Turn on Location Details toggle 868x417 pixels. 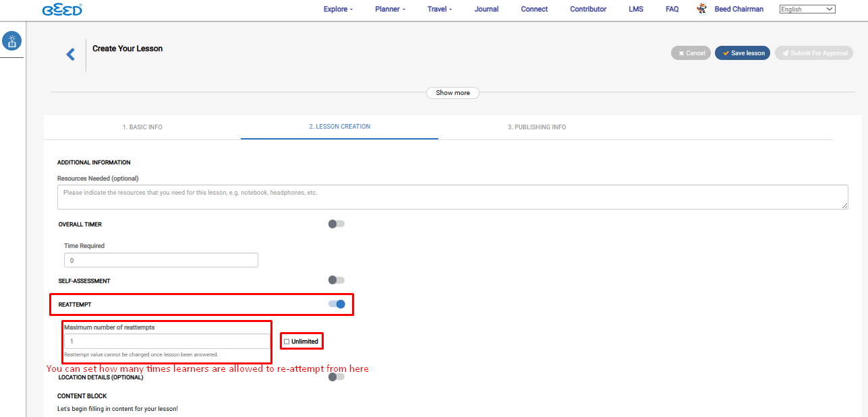coord(336,377)
